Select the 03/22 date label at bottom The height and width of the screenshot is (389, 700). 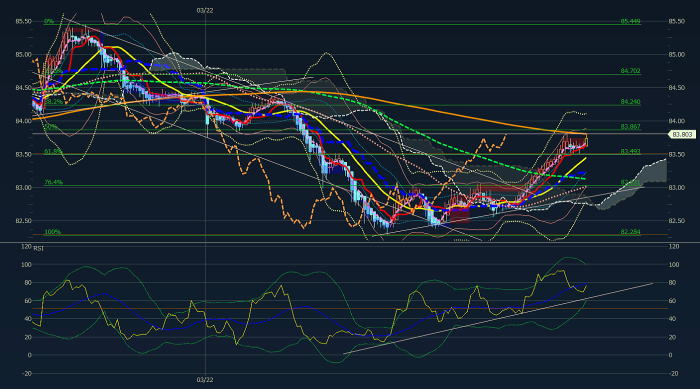click(x=205, y=380)
